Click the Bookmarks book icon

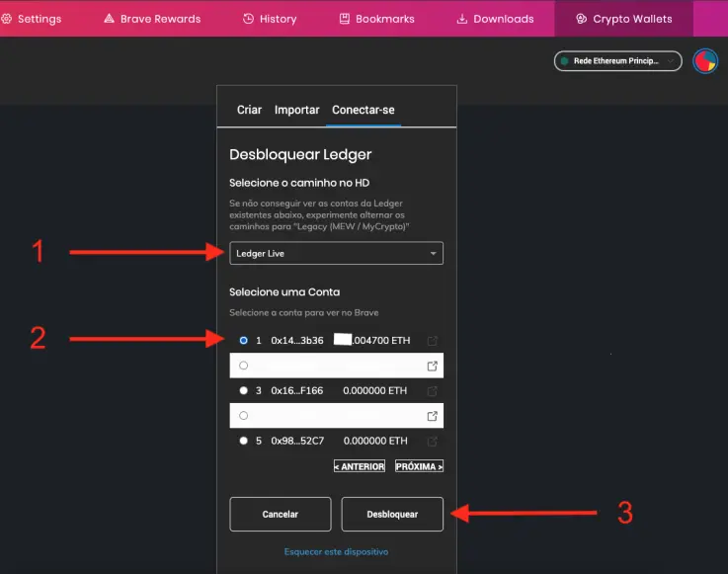click(345, 19)
